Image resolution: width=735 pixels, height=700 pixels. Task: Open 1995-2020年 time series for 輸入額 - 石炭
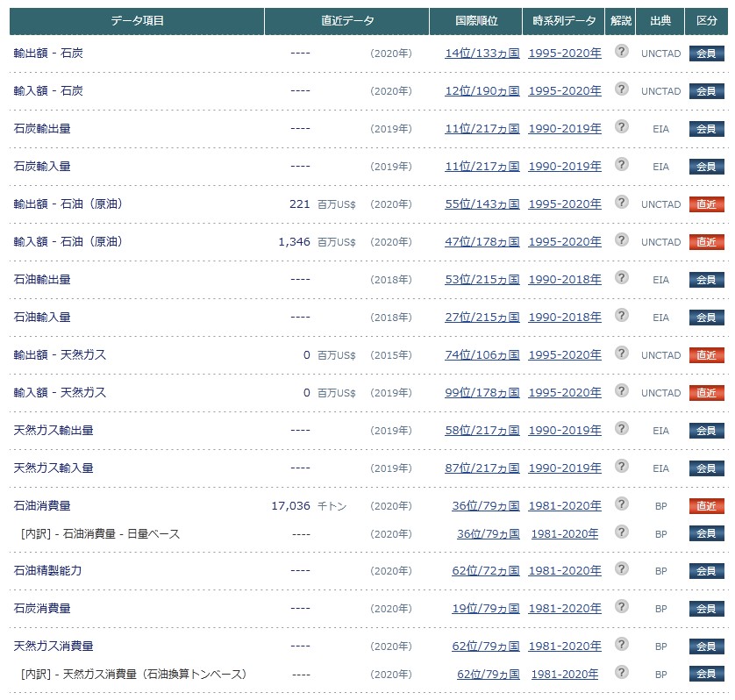click(565, 91)
